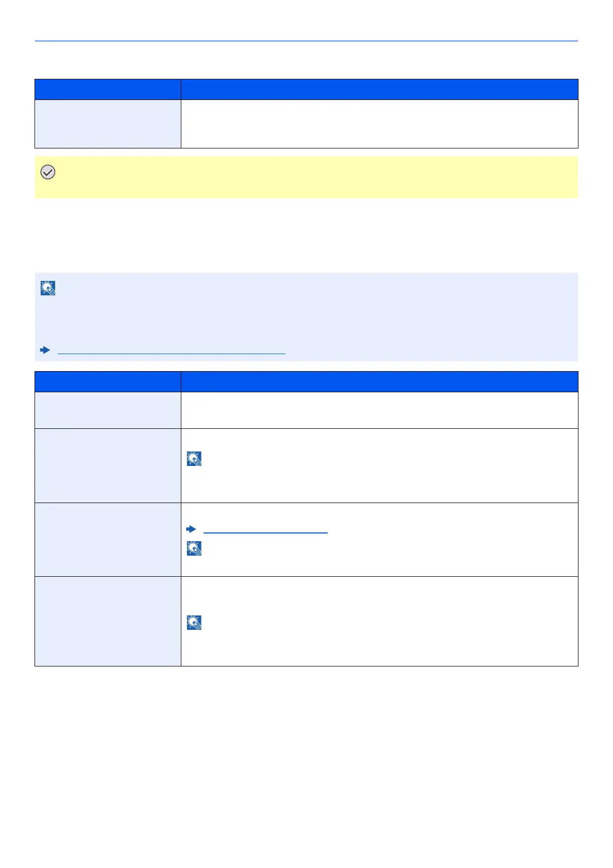Click the first white description cell of the lower table
Viewport: 613px width, 868px height.
tap(379, 410)
